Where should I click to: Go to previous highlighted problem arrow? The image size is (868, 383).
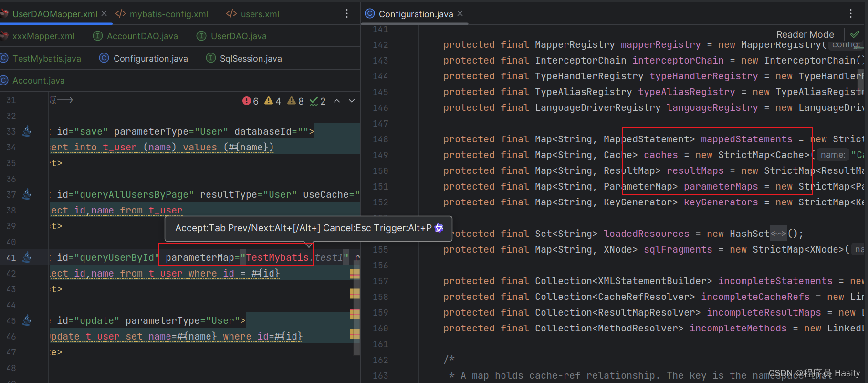pyautogui.click(x=337, y=101)
